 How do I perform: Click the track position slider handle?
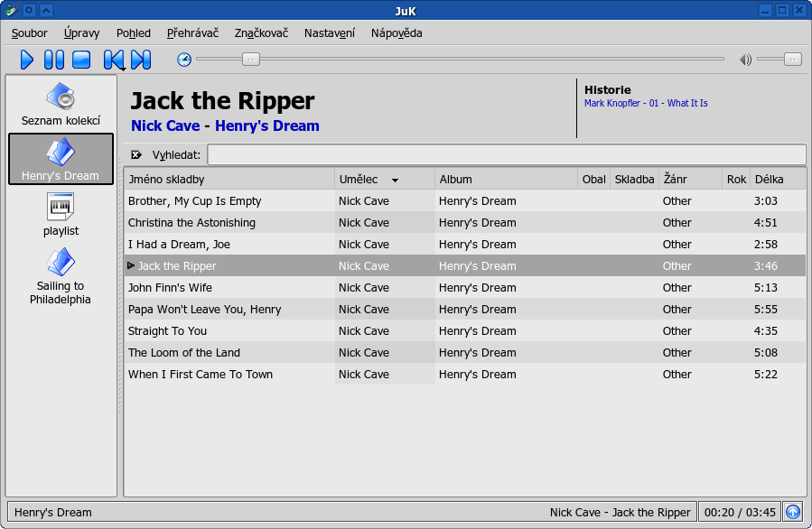(x=250, y=60)
